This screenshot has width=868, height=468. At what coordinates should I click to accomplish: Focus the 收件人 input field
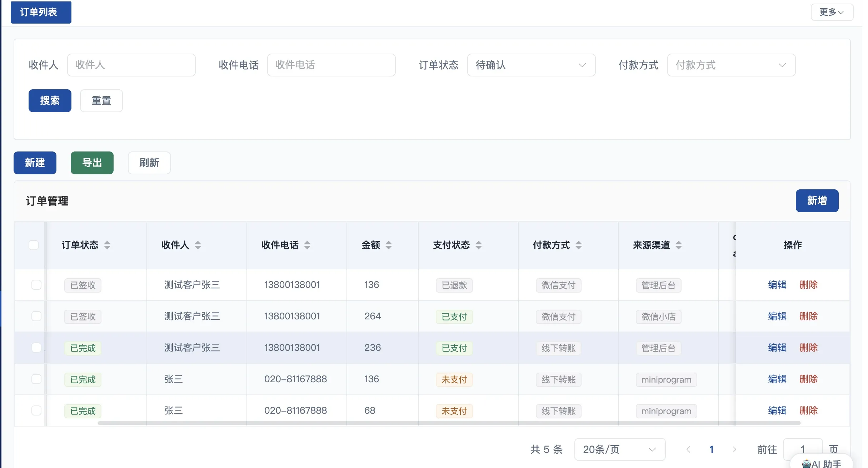(x=131, y=65)
